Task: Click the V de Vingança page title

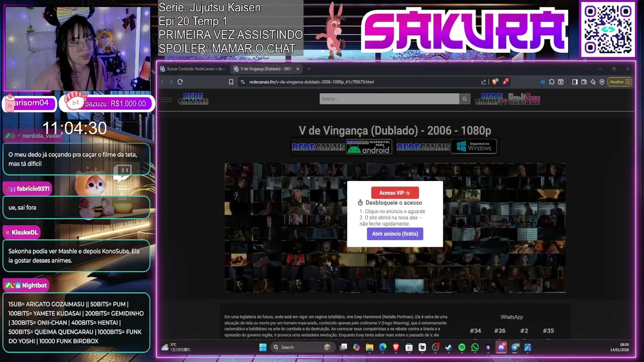Action: [x=395, y=131]
